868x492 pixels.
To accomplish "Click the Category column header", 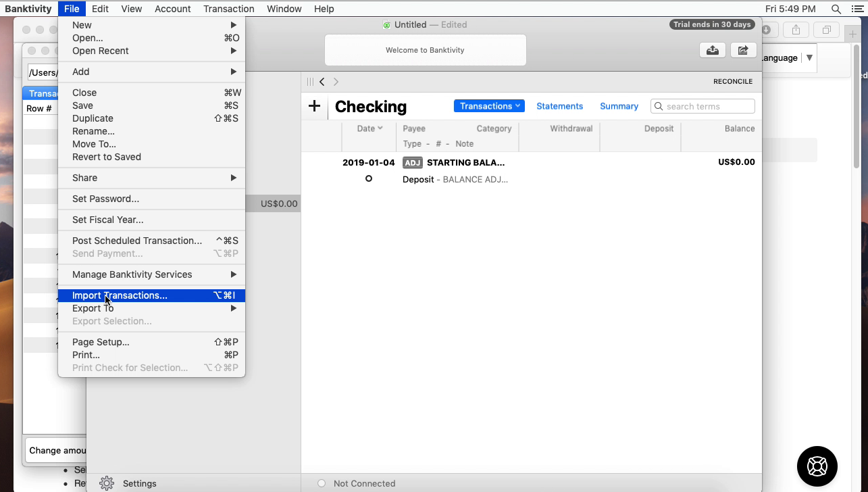I will (x=494, y=128).
